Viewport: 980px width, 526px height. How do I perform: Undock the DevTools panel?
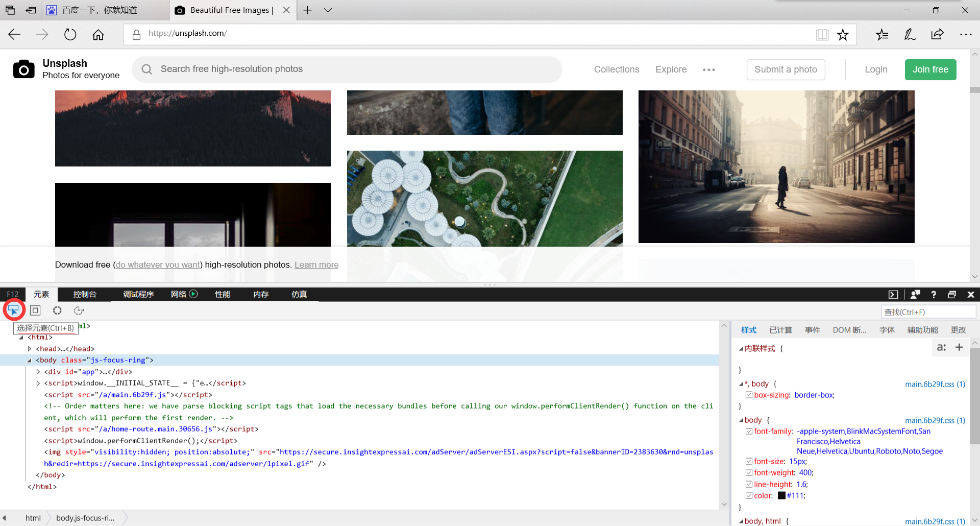point(952,295)
